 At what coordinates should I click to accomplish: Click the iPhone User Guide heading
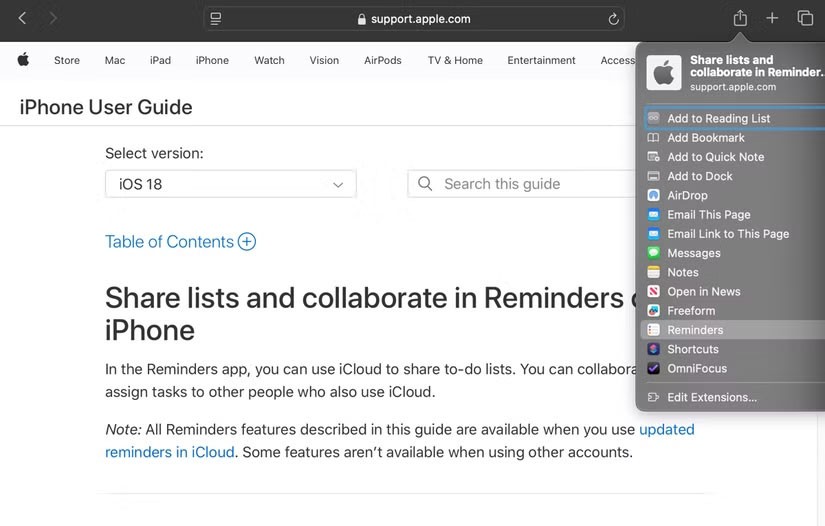106,107
